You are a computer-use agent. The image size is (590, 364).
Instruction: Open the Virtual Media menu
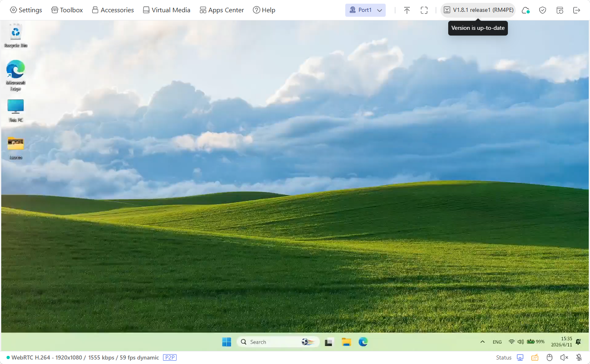tap(166, 10)
